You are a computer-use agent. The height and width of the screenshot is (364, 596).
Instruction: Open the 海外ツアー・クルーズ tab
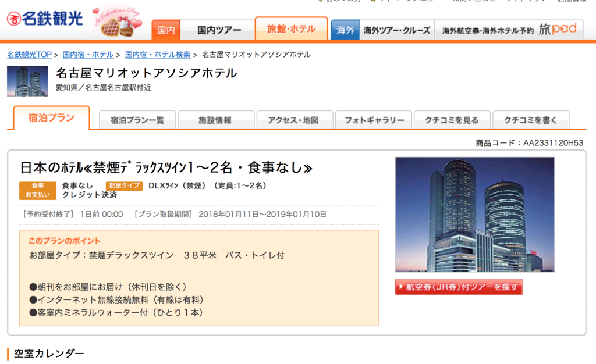pos(397,30)
